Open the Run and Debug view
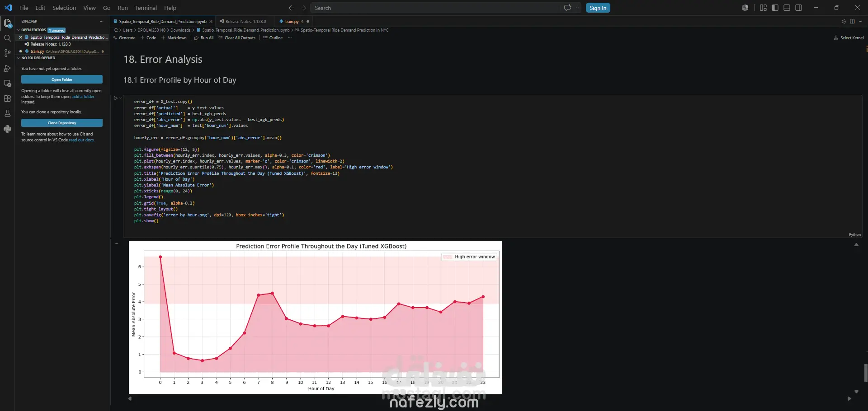Screen dimensions: 868x411 pyautogui.click(x=7, y=68)
